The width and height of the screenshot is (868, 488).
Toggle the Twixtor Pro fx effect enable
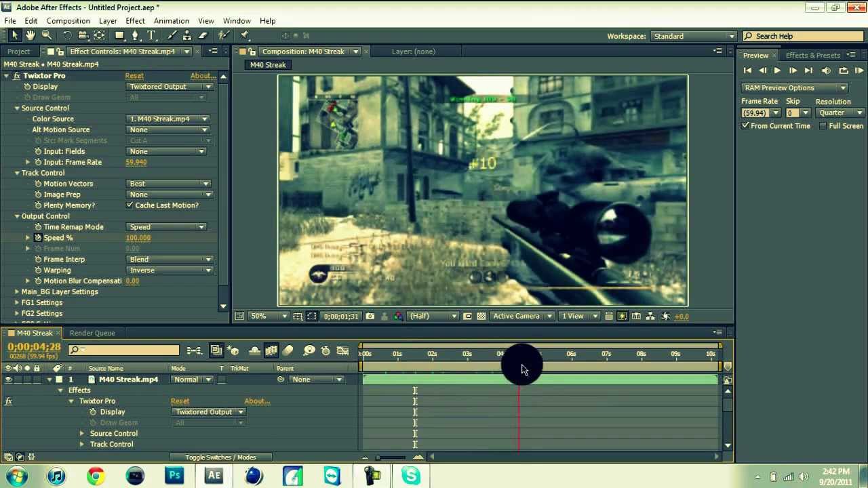[x=17, y=76]
